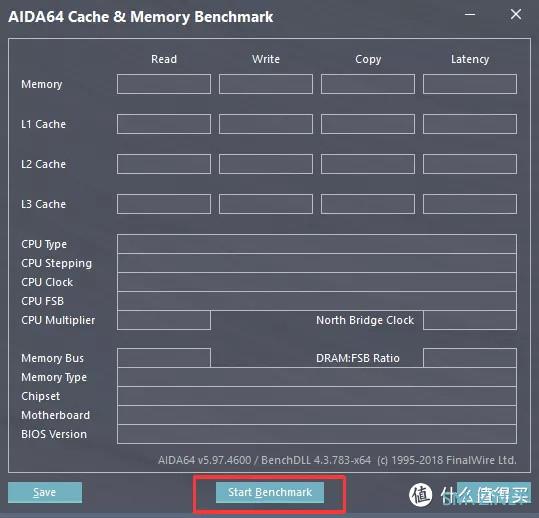Click the "BIOS Version" label
This screenshot has width=539, height=518.
54,434
